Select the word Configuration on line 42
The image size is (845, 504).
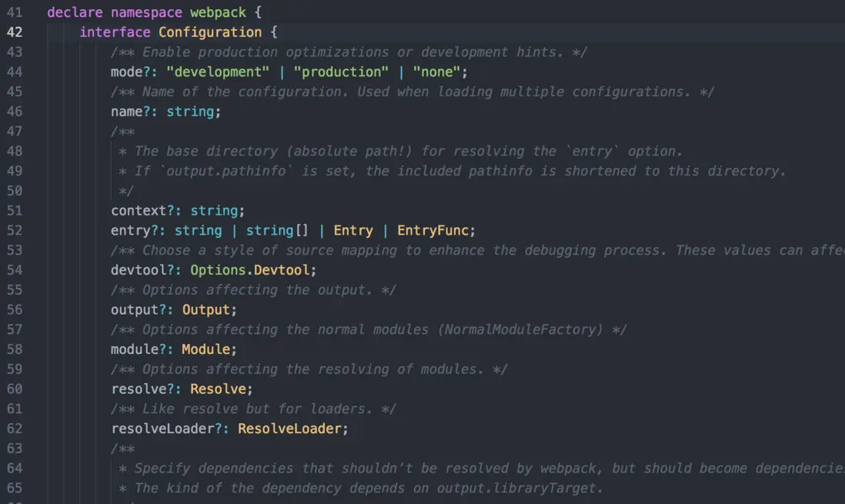(x=209, y=32)
